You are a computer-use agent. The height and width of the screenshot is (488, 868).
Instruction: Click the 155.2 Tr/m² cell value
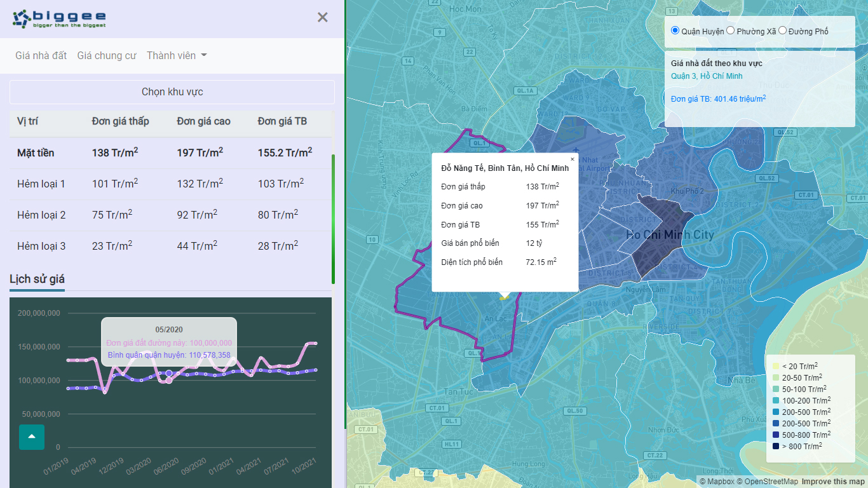pos(285,152)
